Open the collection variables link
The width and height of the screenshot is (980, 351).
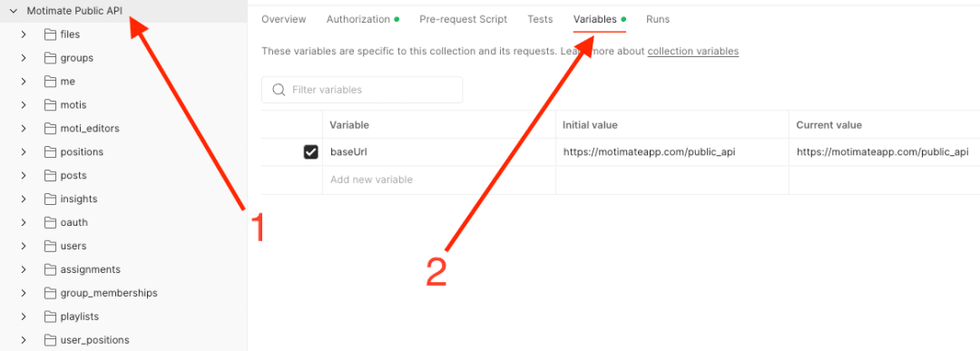pyautogui.click(x=693, y=51)
